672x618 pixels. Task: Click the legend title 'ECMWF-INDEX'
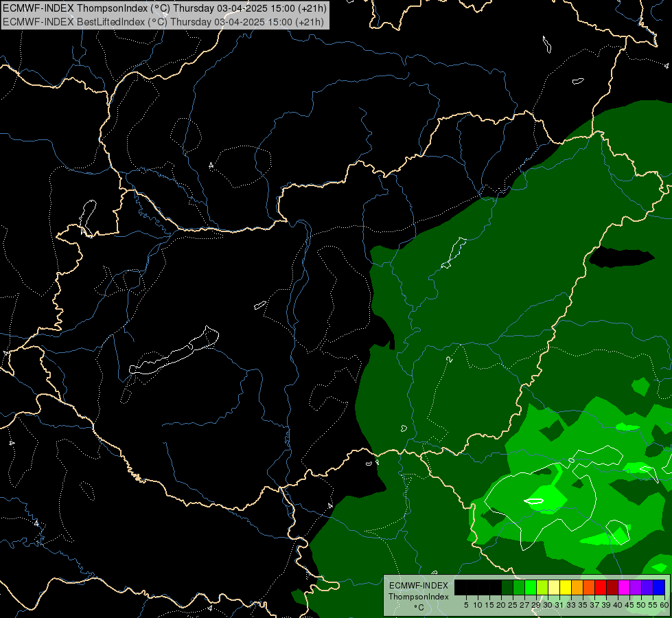(x=419, y=586)
